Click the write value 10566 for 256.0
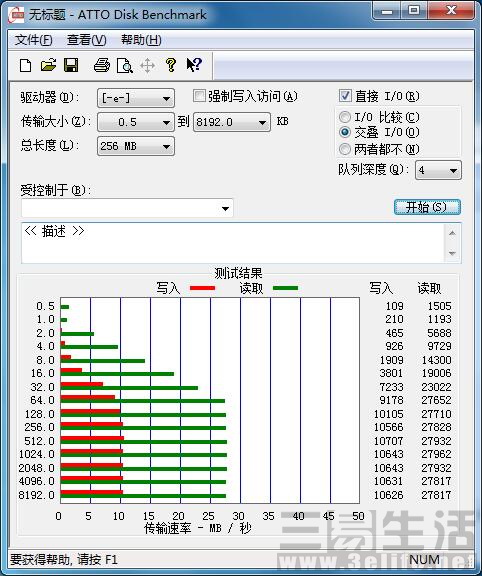The image size is (482, 576). tap(388, 427)
